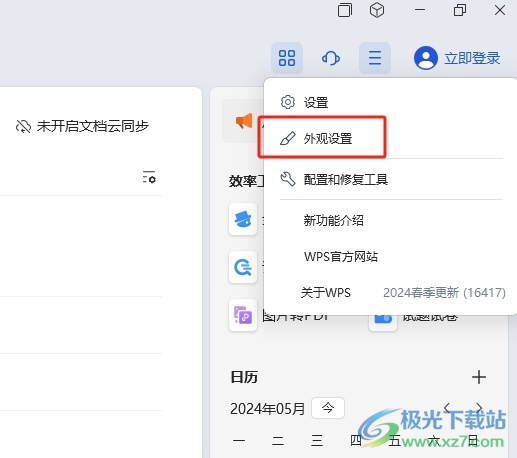Open the blue G search tool icon

[243, 267]
